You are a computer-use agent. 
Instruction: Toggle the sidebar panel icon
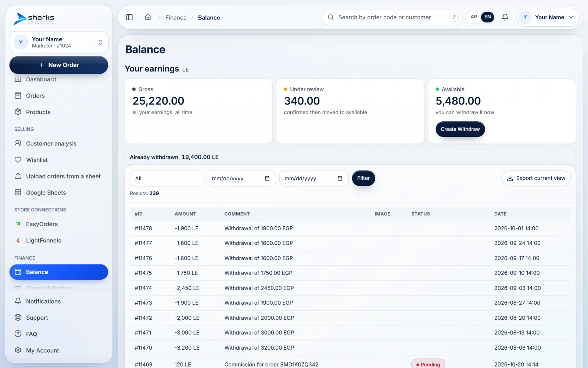(x=129, y=17)
